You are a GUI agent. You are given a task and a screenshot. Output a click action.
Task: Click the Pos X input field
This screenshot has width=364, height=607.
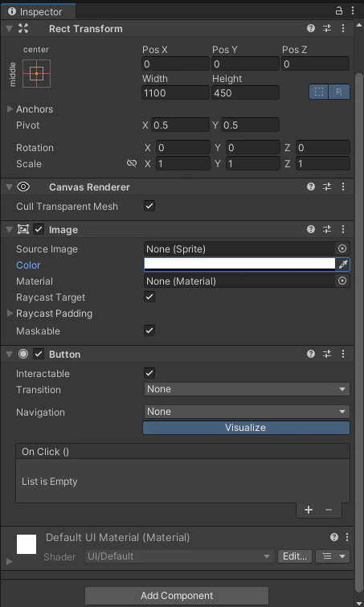pyautogui.click(x=176, y=64)
